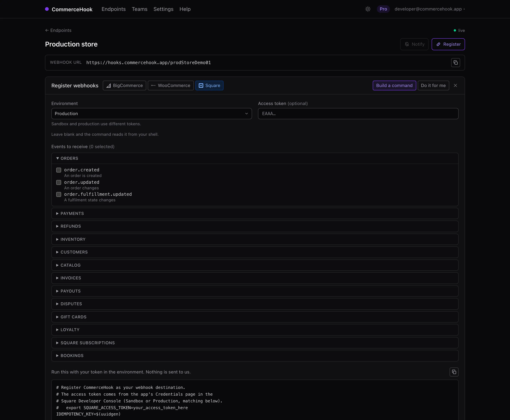
Task: Focus the Access token input field
Action: click(358, 113)
